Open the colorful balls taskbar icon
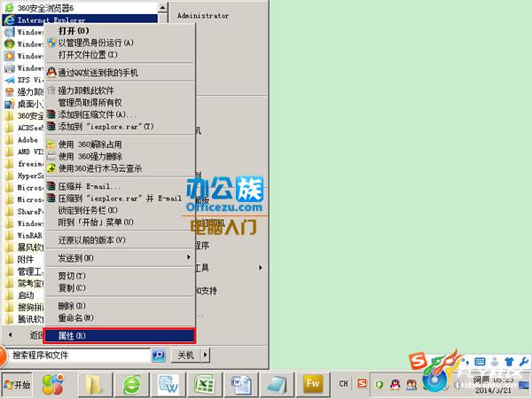This screenshot has width=532, height=399. (53, 385)
